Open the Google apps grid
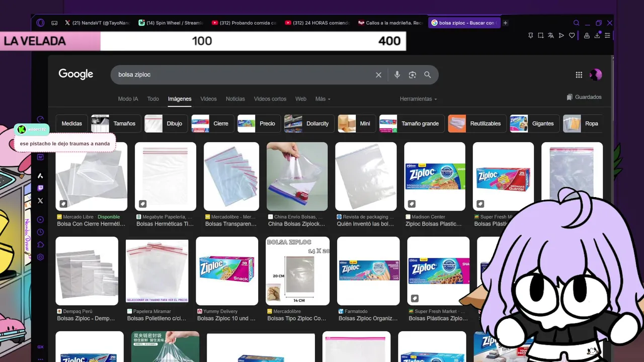This screenshot has width=644, height=362. [579, 75]
